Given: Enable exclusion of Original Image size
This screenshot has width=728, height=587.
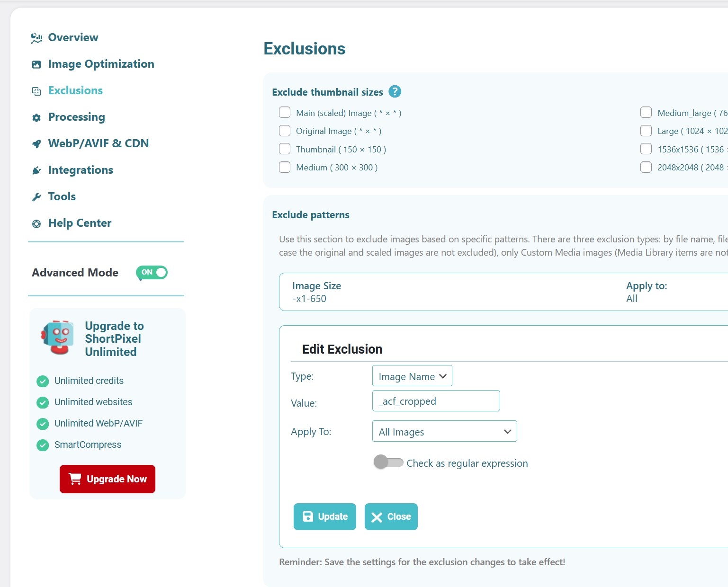Looking at the screenshot, I should (284, 131).
